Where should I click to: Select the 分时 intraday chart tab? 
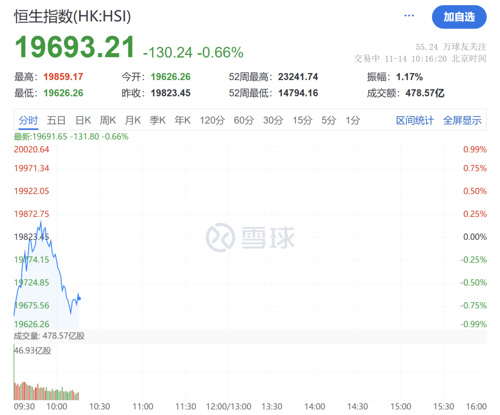coord(28,120)
